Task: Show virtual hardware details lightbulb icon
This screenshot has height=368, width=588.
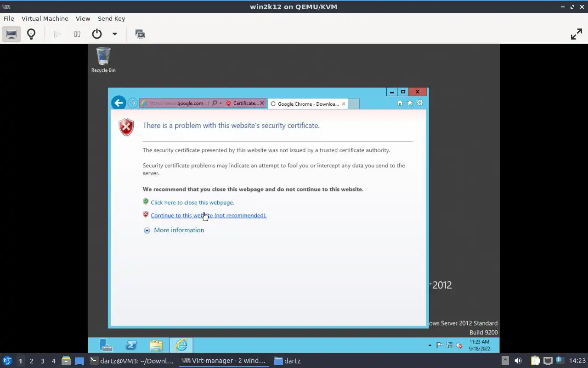Action: [31, 34]
